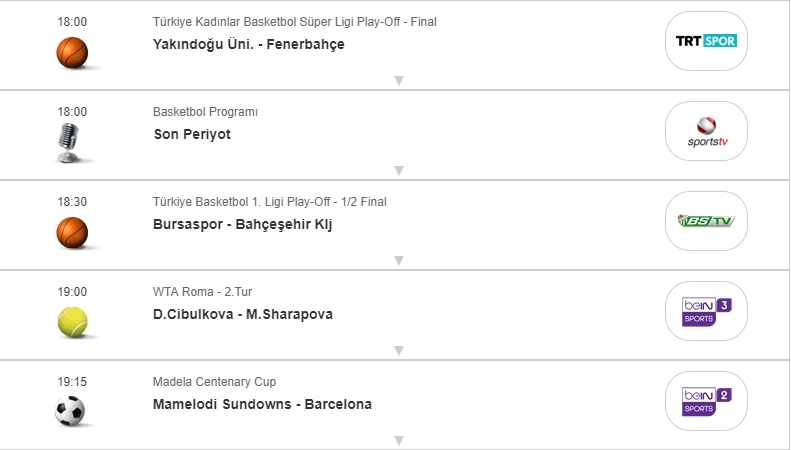Open the beIN Sports 3 channel logo
This screenshot has height=450, width=791.
tap(706, 311)
